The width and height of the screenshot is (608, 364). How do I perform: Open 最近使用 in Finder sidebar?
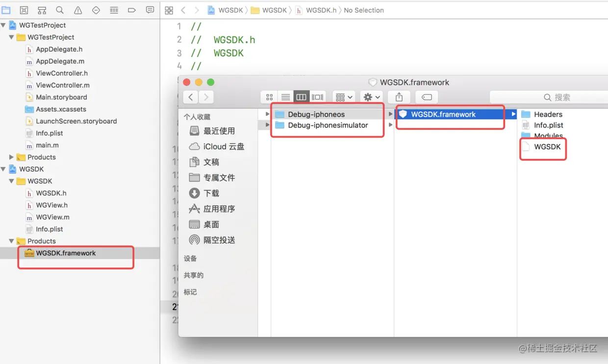click(219, 131)
